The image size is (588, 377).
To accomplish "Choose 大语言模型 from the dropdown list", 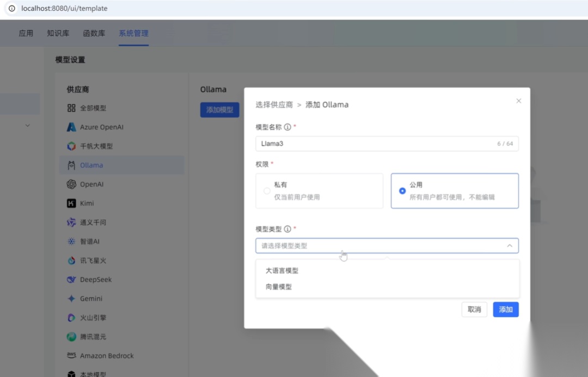I will [282, 270].
